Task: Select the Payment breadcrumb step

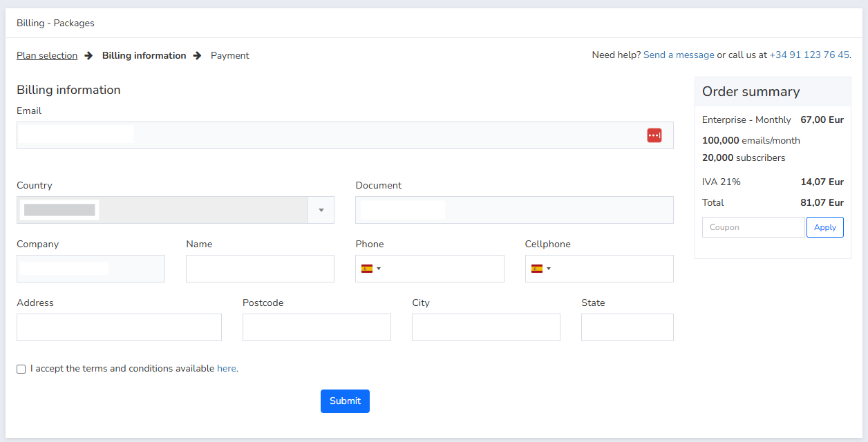Action: point(230,55)
